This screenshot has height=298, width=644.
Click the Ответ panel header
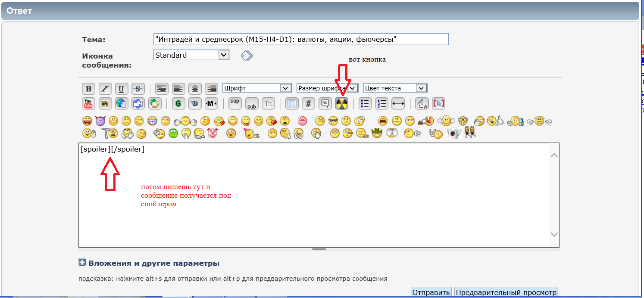click(320, 11)
